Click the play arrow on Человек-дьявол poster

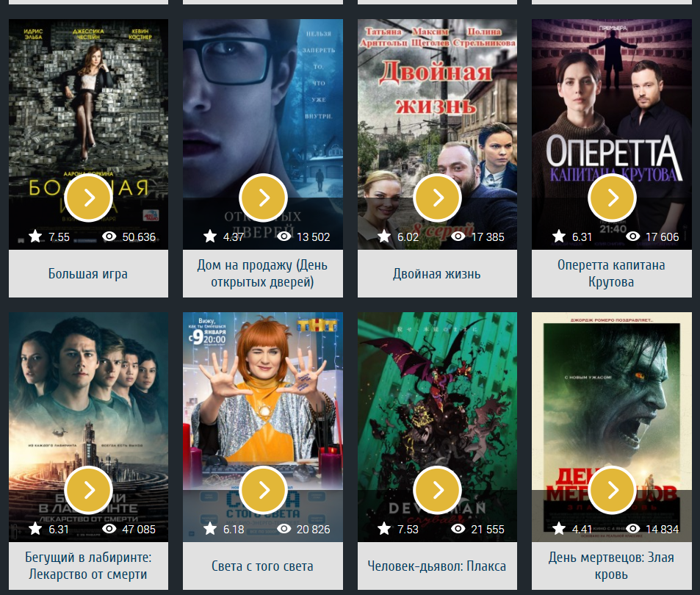[438, 490]
